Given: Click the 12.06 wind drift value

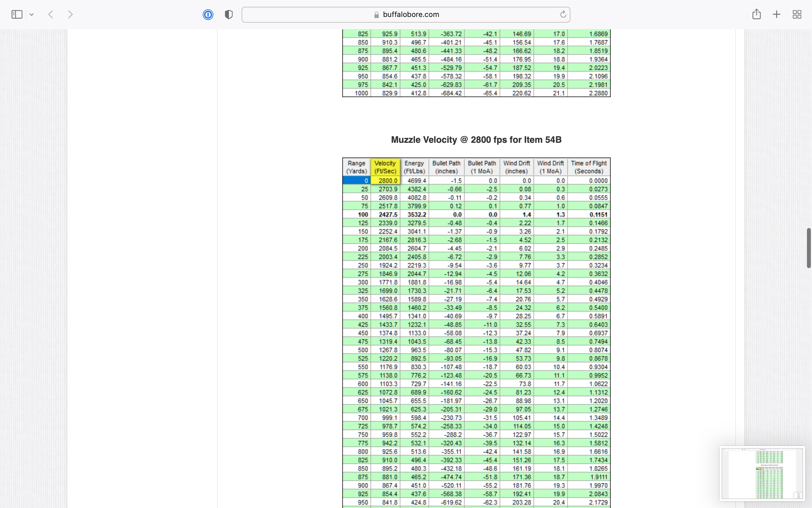Looking at the screenshot, I should [x=517, y=274].
